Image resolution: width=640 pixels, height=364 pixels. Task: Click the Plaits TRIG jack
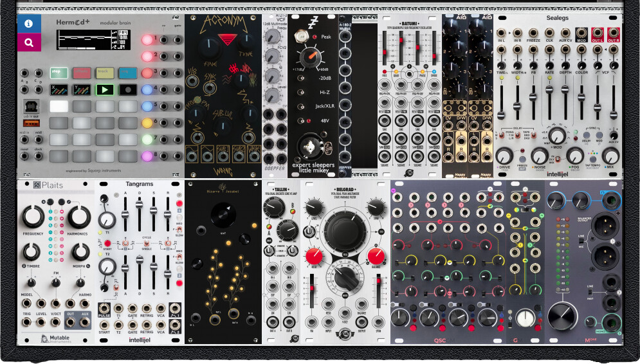26,322
